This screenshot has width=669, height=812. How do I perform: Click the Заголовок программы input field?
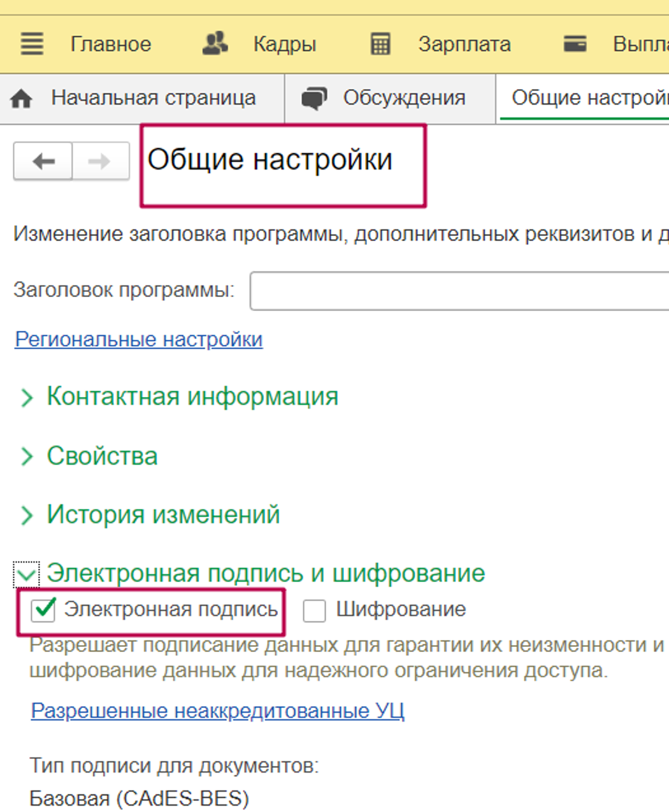[x=459, y=291]
